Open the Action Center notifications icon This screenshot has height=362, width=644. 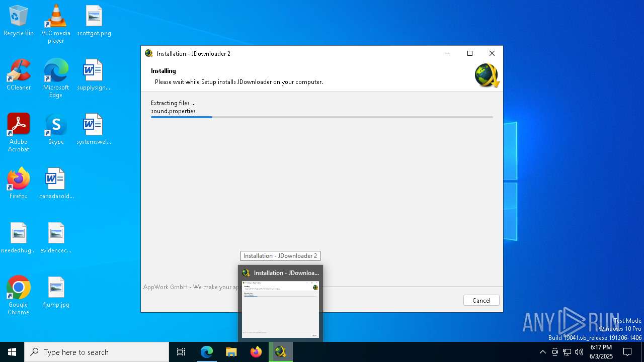pos(627,352)
